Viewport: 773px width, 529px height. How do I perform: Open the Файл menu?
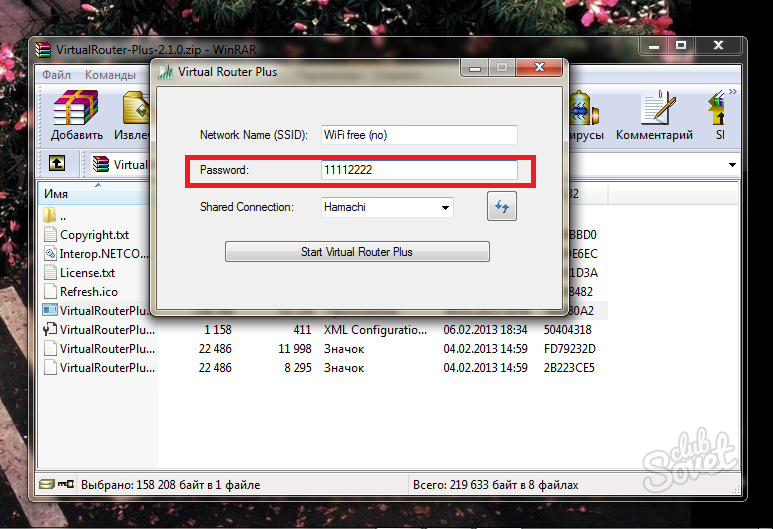(56, 75)
